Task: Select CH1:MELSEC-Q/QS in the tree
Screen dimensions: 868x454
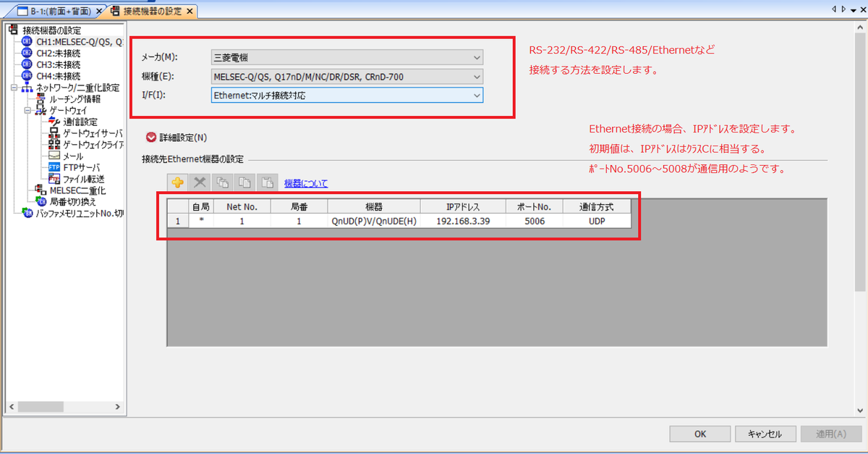Action: click(79, 42)
